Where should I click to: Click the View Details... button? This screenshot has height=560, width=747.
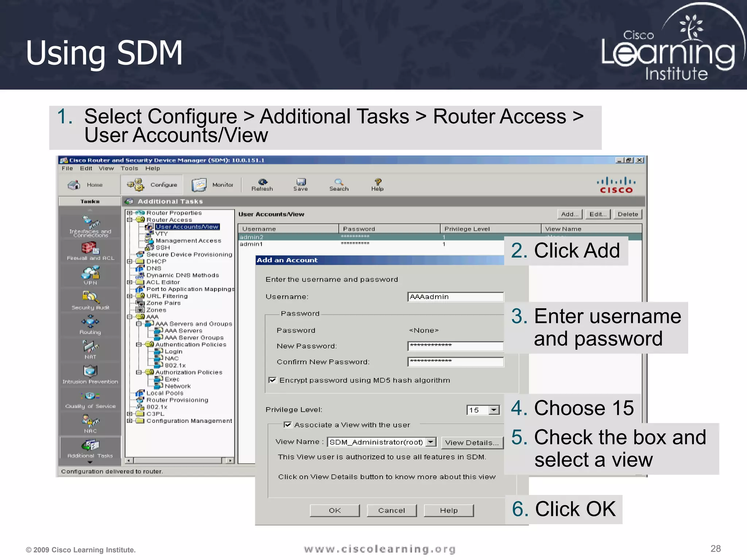click(x=472, y=443)
